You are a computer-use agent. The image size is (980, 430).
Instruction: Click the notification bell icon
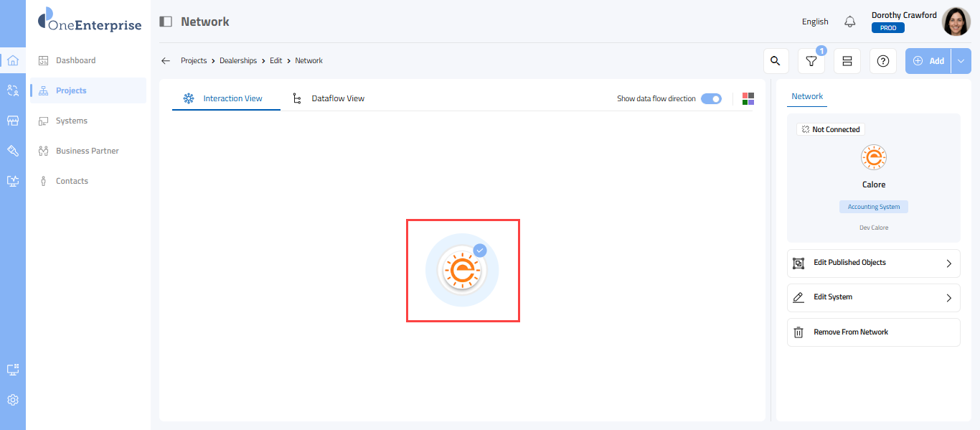[850, 22]
